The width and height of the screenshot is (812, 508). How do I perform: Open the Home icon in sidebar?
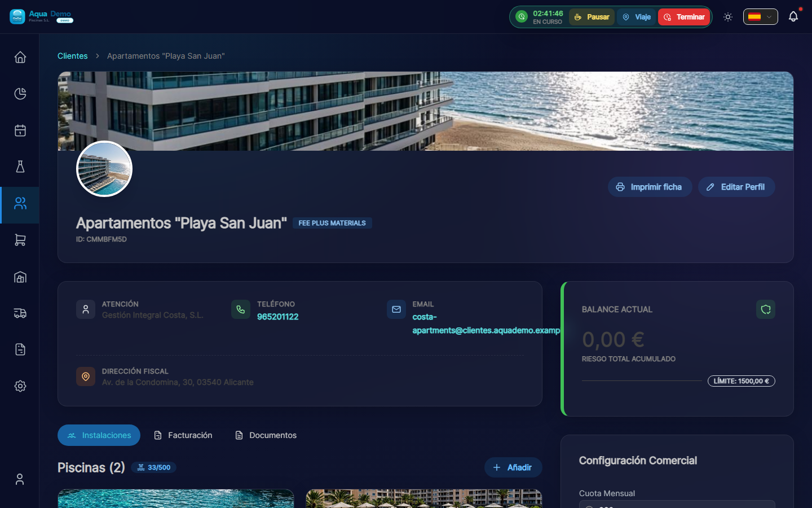(x=20, y=57)
